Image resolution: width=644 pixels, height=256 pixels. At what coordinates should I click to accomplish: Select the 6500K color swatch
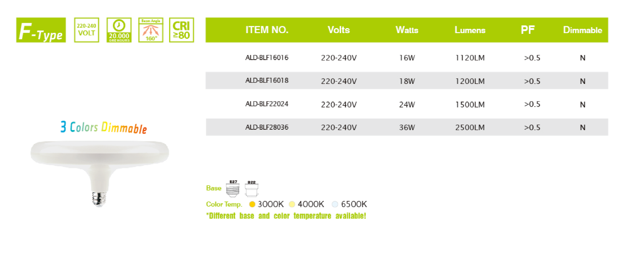click(335, 204)
